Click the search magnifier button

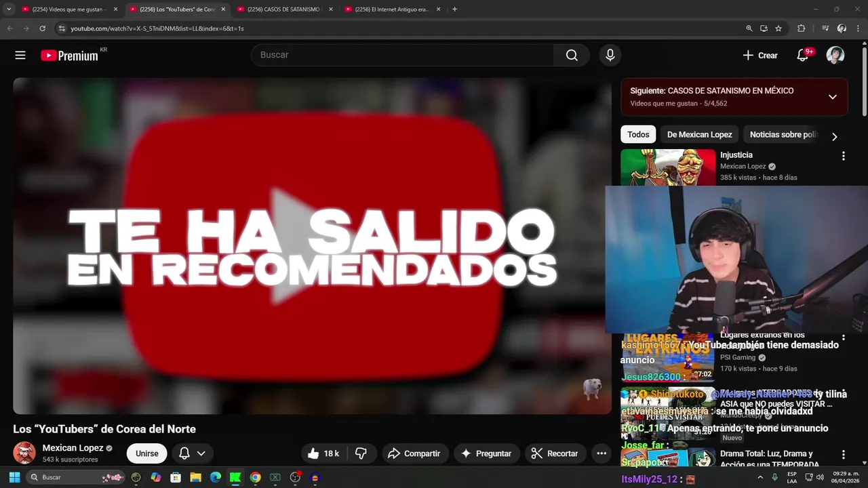(x=572, y=55)
